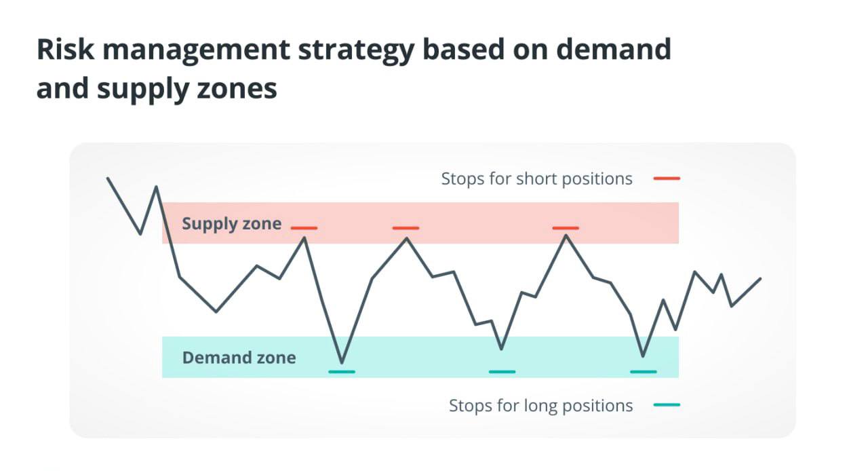Click the middle teal stop marker in demand zone
The width and height of the screenshot is (868, 471).
[x=502, y=371]
